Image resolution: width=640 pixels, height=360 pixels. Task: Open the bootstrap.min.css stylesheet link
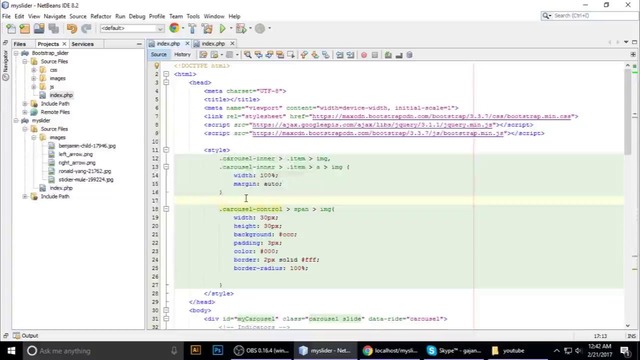coord(442,116)
